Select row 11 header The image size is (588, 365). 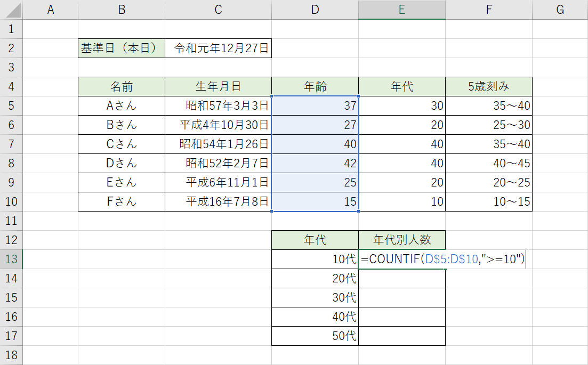[11, 221]
